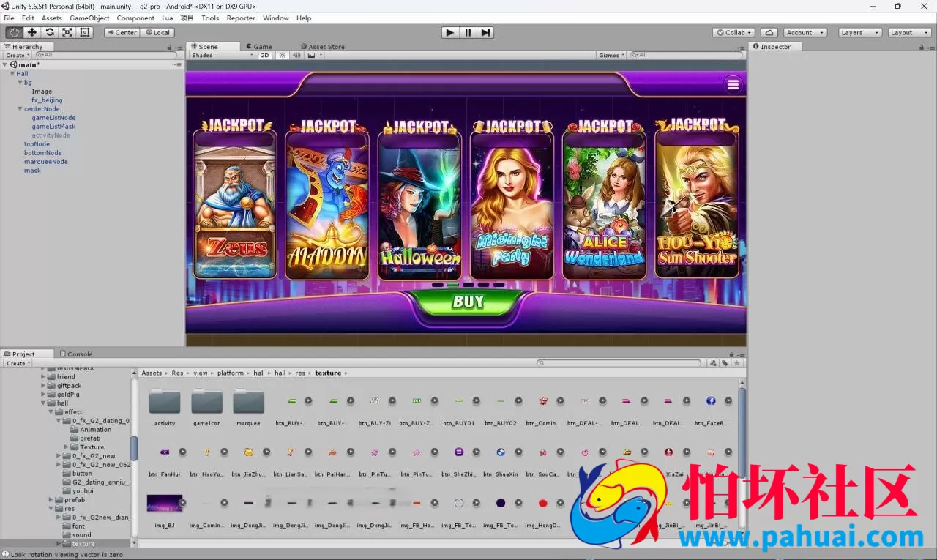Click the Pause button
The image size is (937, 560).
(x=468, y=32)
